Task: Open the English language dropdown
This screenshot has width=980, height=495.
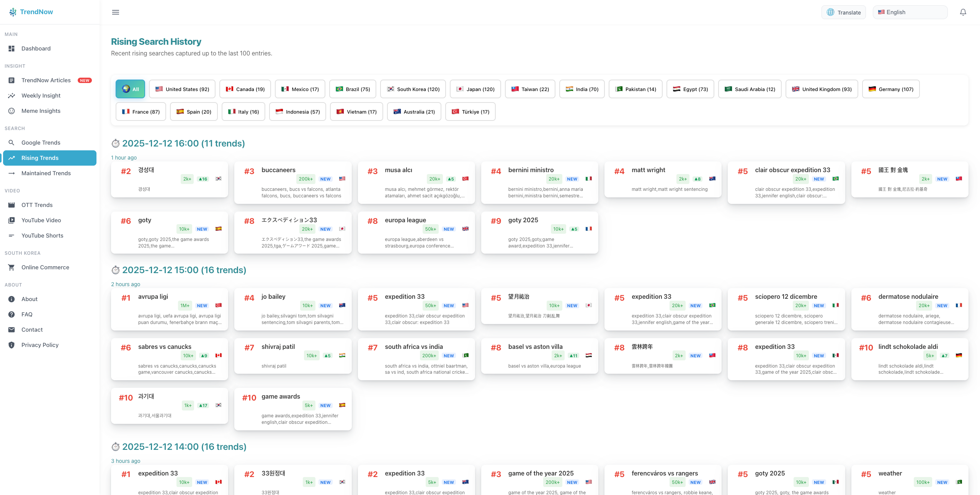Action: click(910, 12)
